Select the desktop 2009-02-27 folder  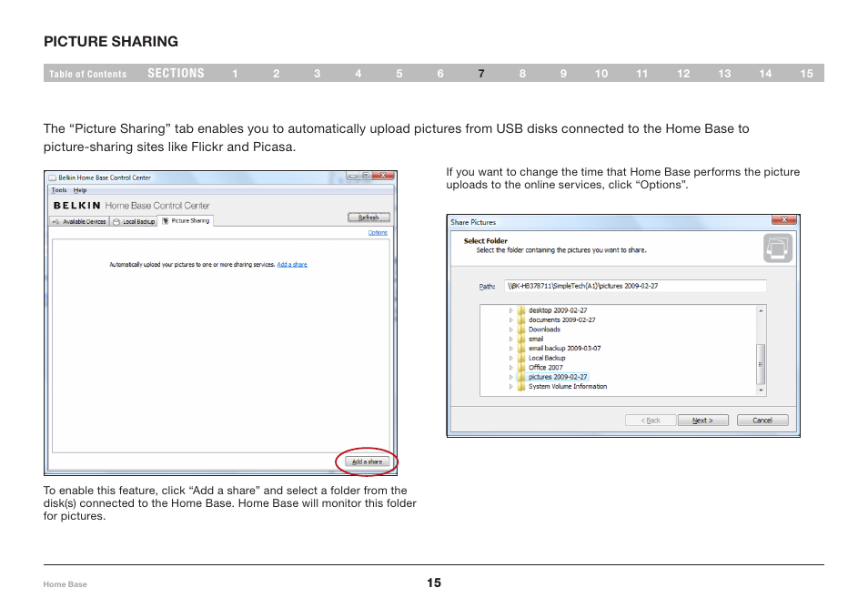coord(558,310)
